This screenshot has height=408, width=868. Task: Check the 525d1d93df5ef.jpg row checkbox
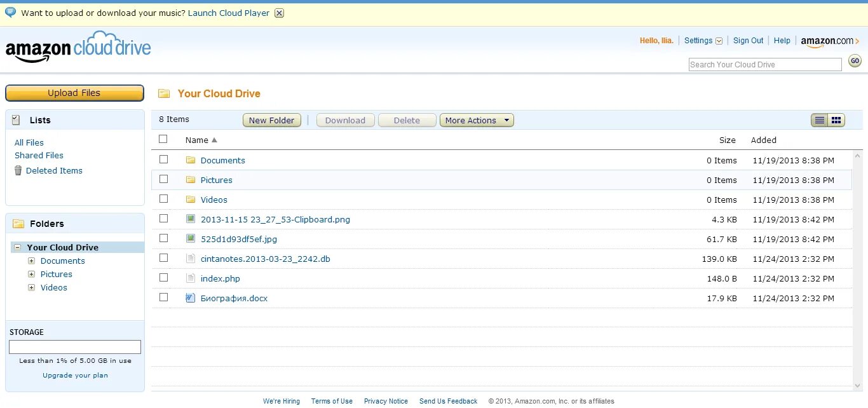163,238
